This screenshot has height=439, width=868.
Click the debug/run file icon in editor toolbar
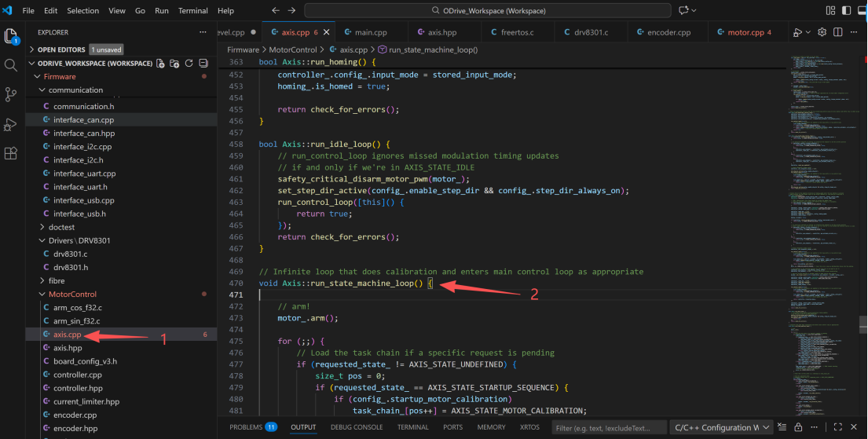point(797,33)
